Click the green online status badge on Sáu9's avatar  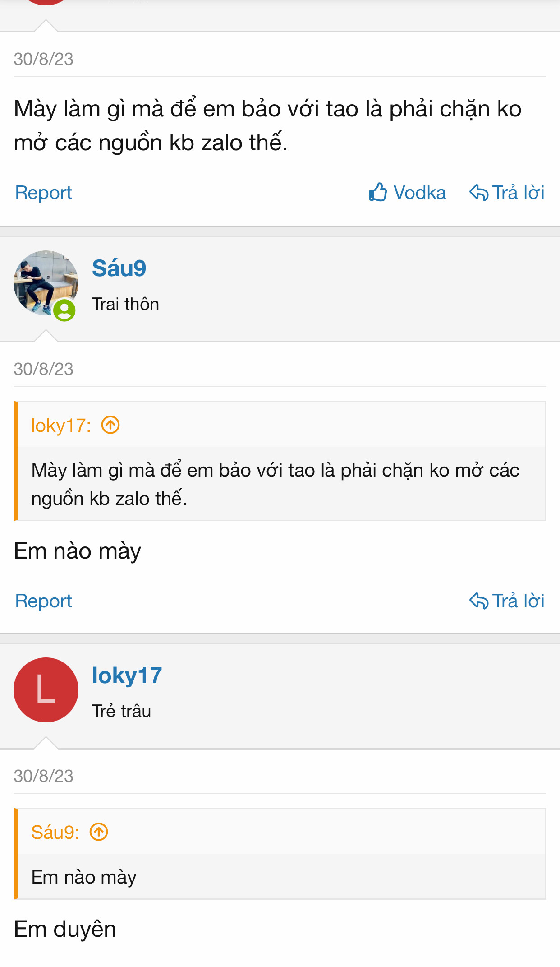coord(64,310)
